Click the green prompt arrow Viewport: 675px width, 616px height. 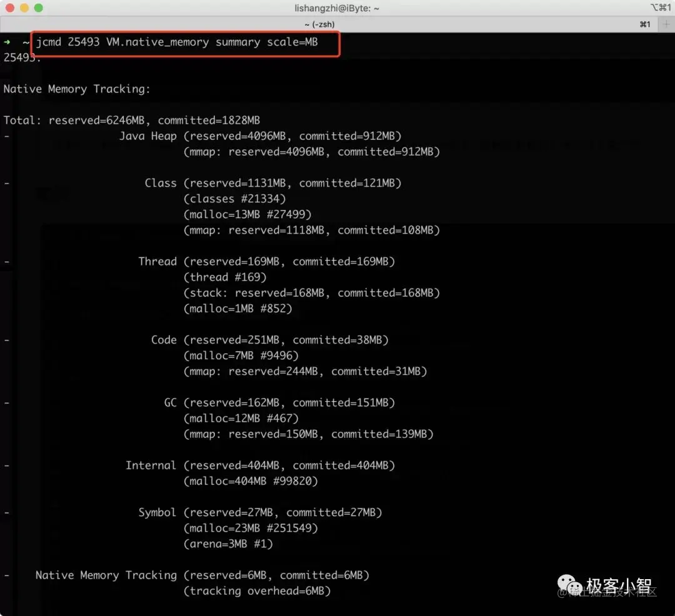[x=7, y=42]
